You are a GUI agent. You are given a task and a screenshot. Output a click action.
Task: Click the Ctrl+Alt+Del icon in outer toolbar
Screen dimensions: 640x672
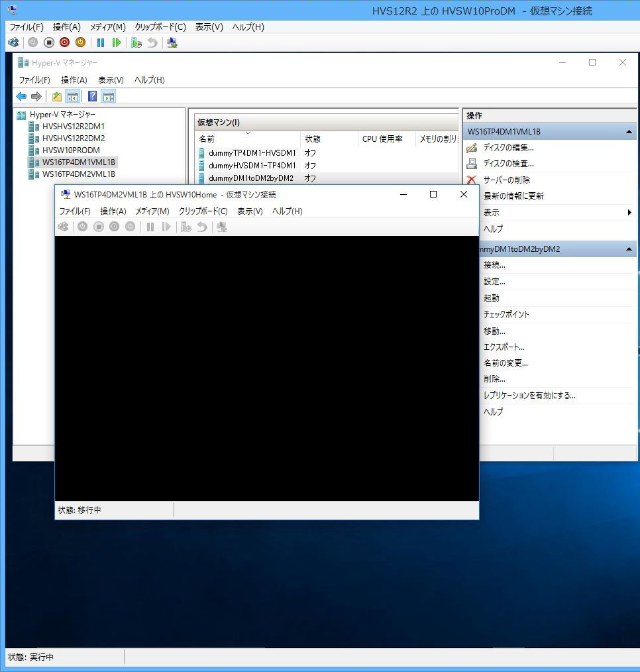[x=13, y=42]
